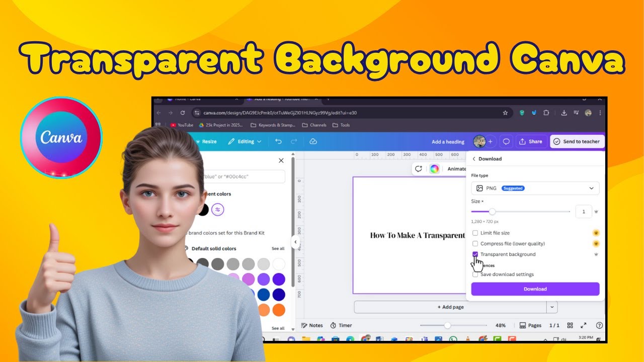Screen dimensions: 644x362
Task: Enable the Limit file size checkbox
Action: click(x=475, y=233)
